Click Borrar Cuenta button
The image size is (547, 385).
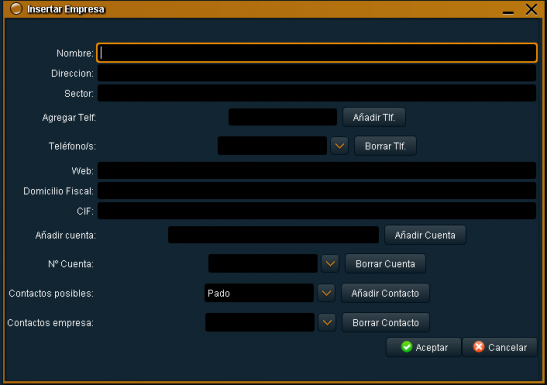point(385,264)
